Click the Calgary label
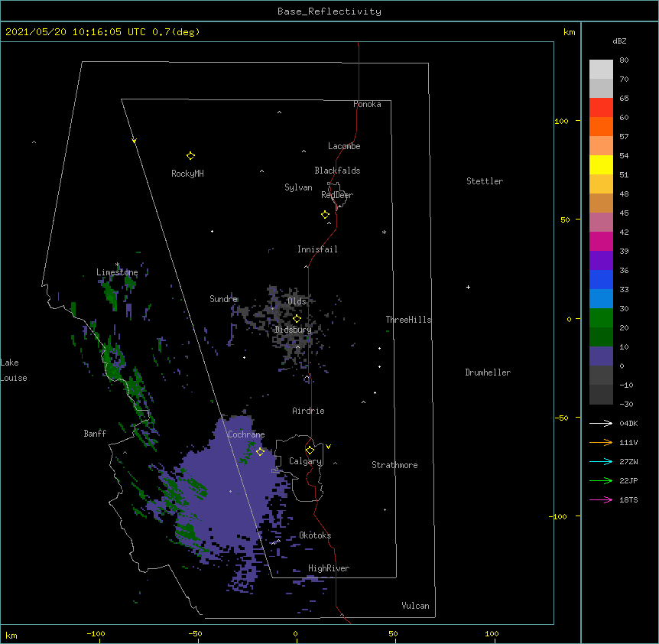This screenshot has height=644, width=659. point(305,461)
